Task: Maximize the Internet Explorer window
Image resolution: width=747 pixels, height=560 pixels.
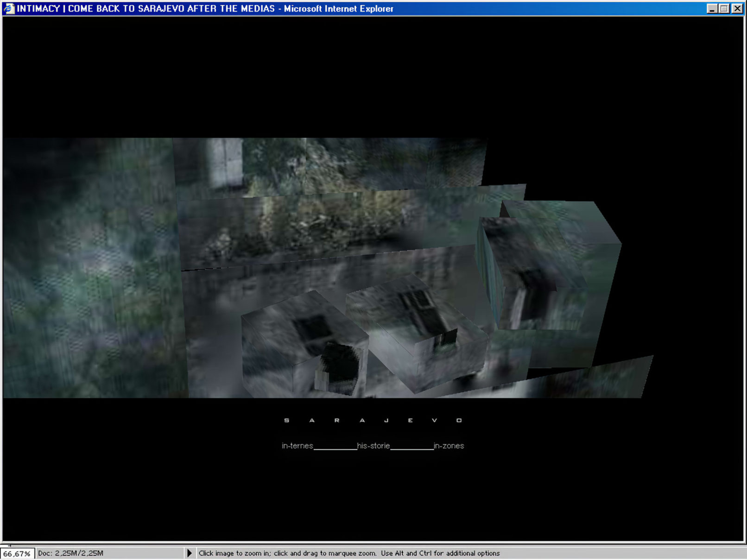Action: point(724,8)
